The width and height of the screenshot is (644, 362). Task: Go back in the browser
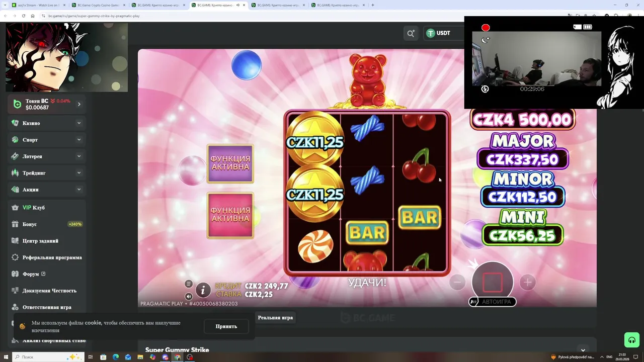6,16
